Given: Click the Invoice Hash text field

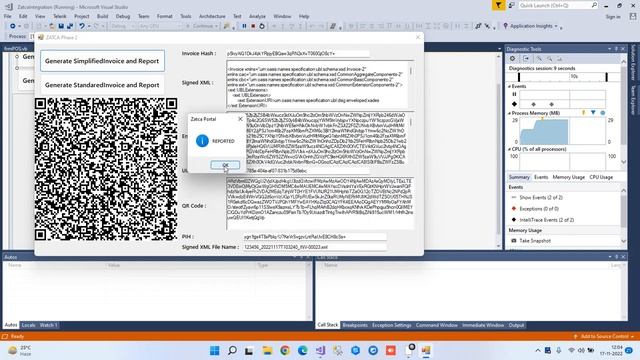Looking at the screenshot, I should point(298,53).
